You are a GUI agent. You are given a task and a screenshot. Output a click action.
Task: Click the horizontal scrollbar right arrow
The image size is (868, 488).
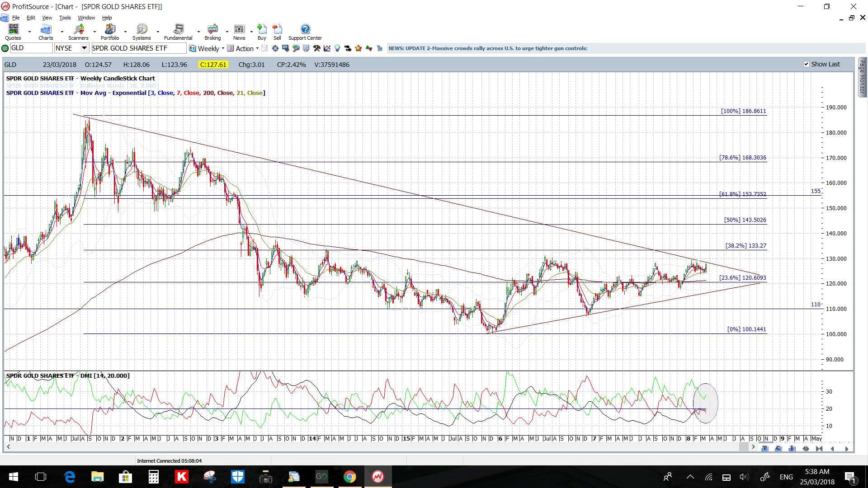[x=753, y=447]
